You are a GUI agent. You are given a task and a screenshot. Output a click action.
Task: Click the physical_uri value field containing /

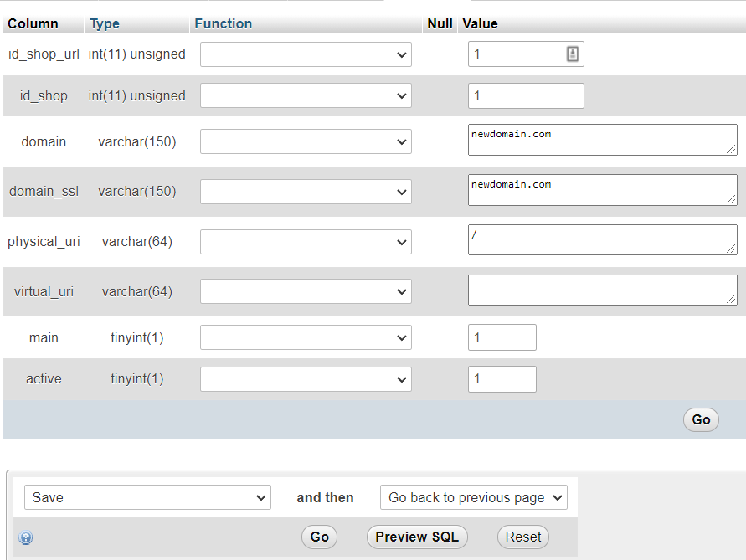click(x=602, y=239)
